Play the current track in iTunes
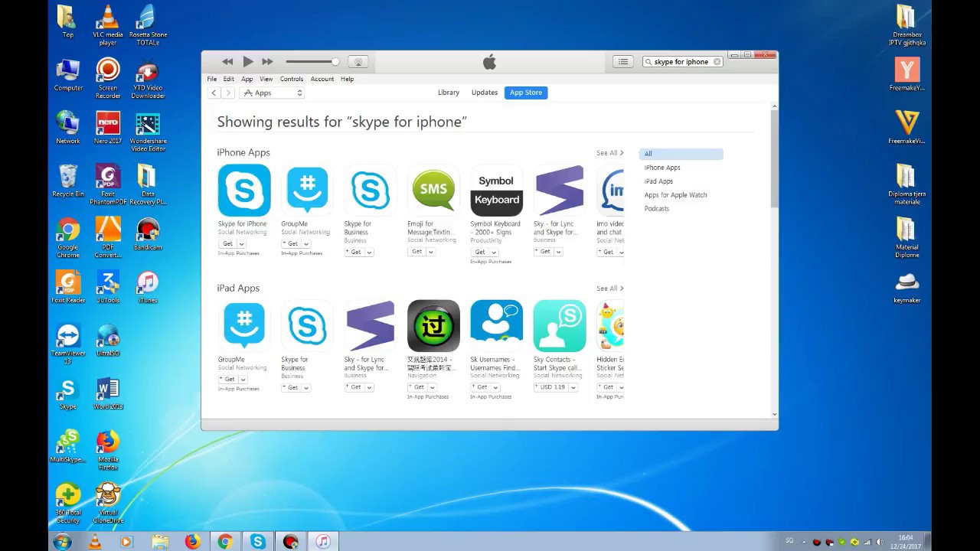Image resolution: width=980 pixels, height=551 pixels. [247, 61]
